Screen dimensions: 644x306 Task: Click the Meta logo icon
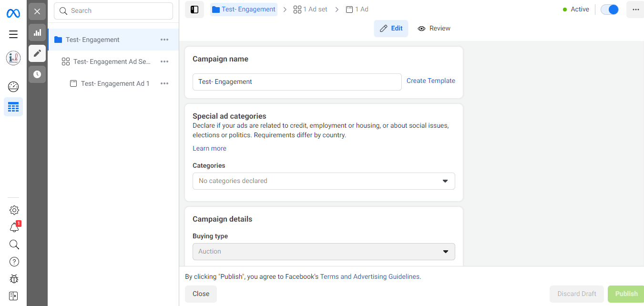(13, 13)
